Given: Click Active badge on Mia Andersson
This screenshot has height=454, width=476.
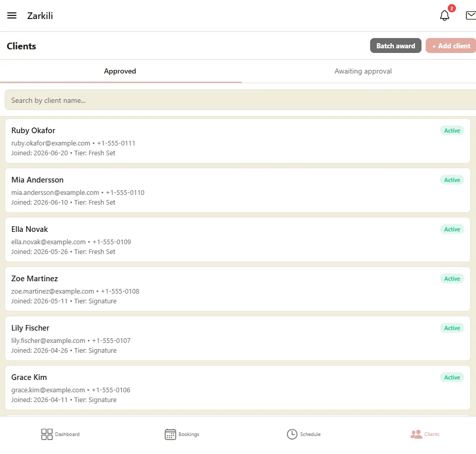Looking at the screenshot, I should coord(452,180).
